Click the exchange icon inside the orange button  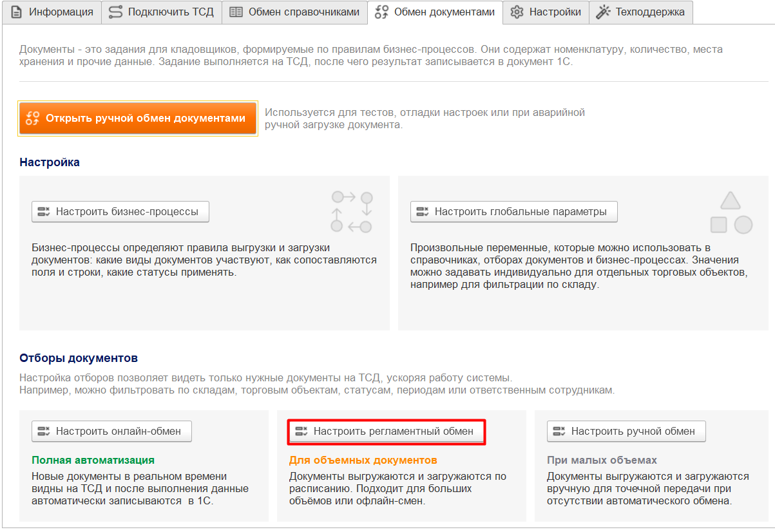(x=33, y=119)
